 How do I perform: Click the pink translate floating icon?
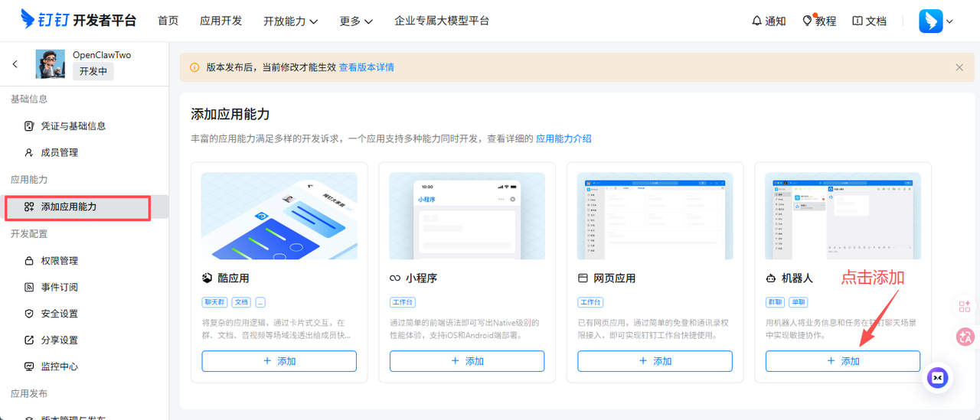[965, 337]
